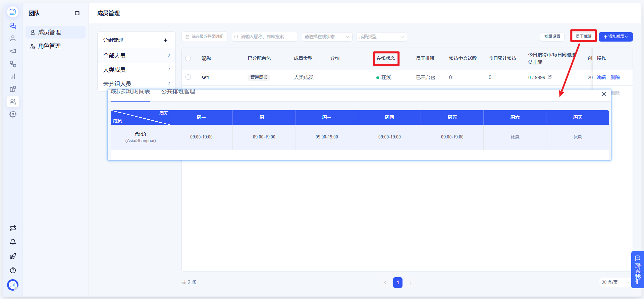644x299 pixels.
Task: Click the 员工排班 button
Action: (x=584, y=36)
